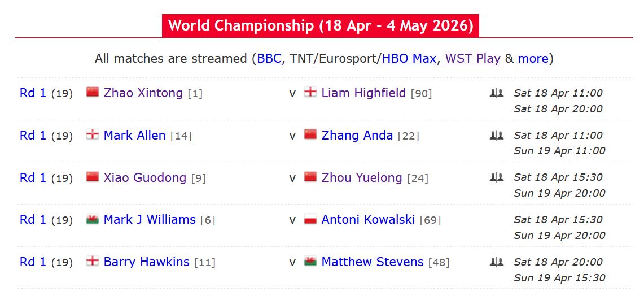
Task: Click the Wales flag beside Matthew Stevens
Action: (310, 261)
